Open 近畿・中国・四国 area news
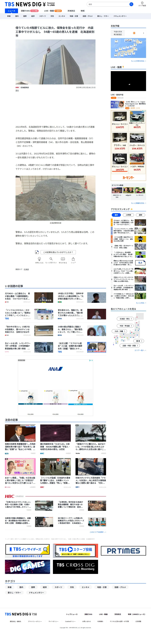151x644 pixels. [x=130, y=346]
